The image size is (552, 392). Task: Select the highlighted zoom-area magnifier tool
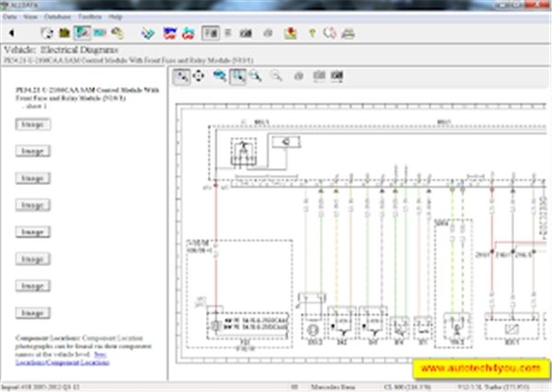click(x=236, y=77)
